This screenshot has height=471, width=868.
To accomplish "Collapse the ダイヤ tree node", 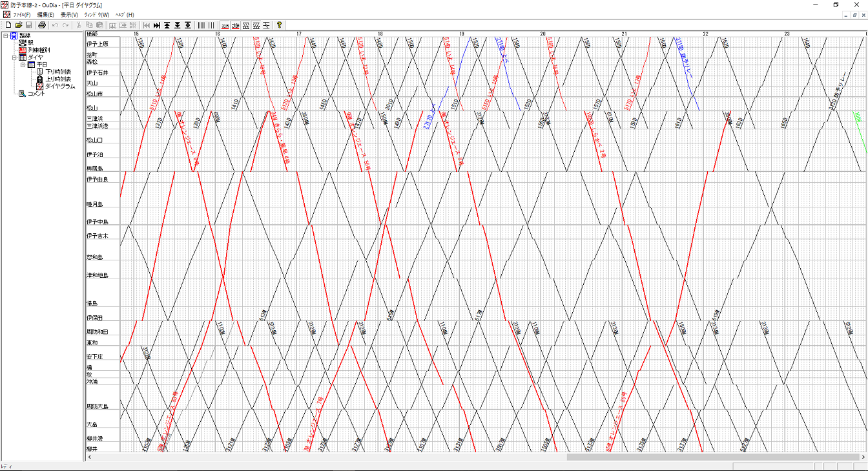I will click(x=14, y=58).
